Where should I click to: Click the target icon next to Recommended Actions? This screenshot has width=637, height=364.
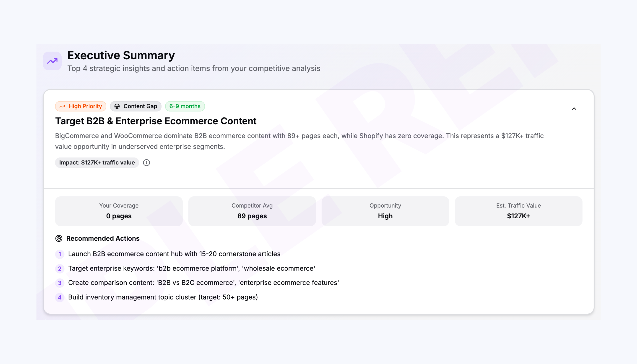(59, 238)
